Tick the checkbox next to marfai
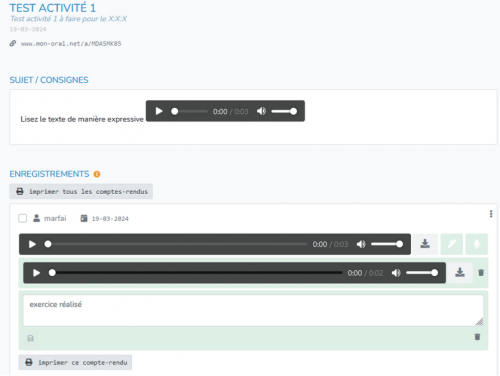This screenshot has height=376, width=500. [x=23, y=218]
